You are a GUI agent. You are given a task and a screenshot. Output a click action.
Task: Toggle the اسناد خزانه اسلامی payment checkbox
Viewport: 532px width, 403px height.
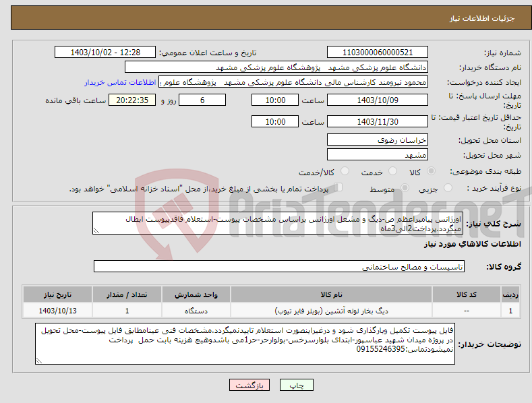click(x=338, y=187)
